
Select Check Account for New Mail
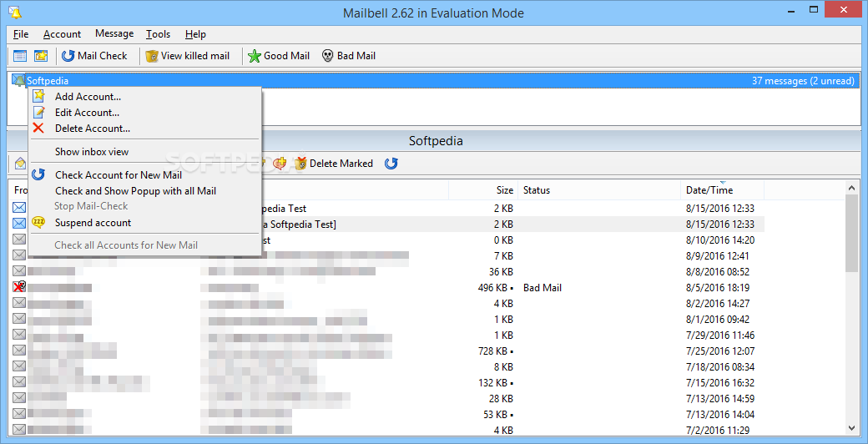144,175
